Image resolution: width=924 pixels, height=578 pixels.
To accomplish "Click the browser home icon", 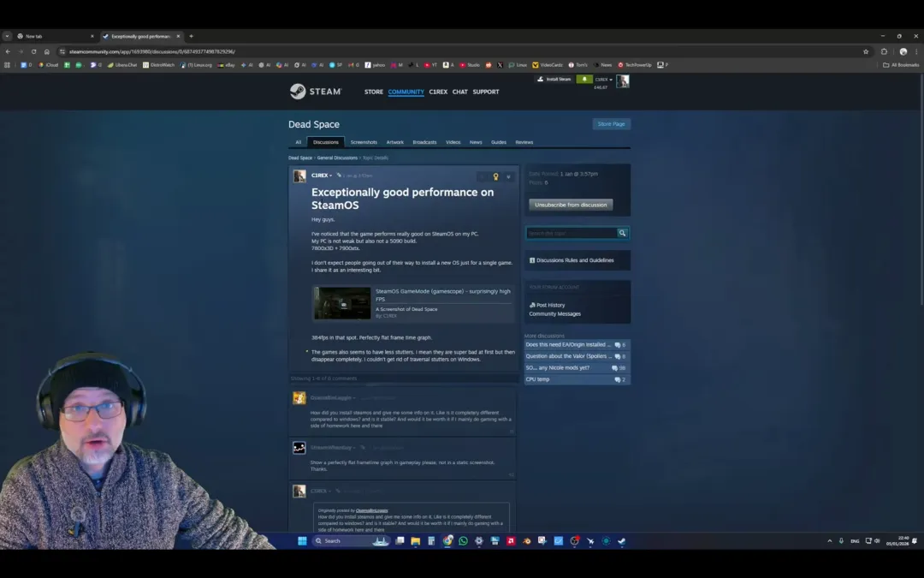I will [x=46, y=51].
